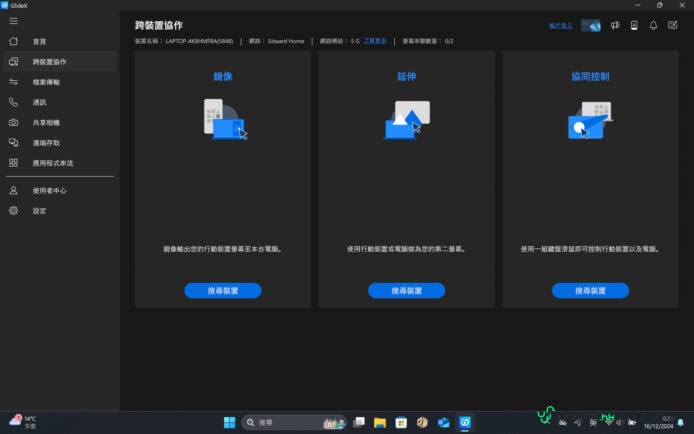694x434 pixels.
Task: Open the feedback edit icon in header
Action: pos(673,25)
